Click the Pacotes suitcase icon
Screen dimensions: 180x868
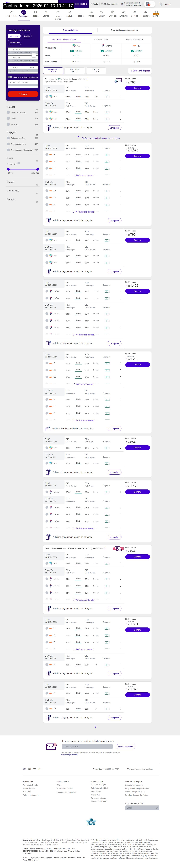[x=35, y=12]
